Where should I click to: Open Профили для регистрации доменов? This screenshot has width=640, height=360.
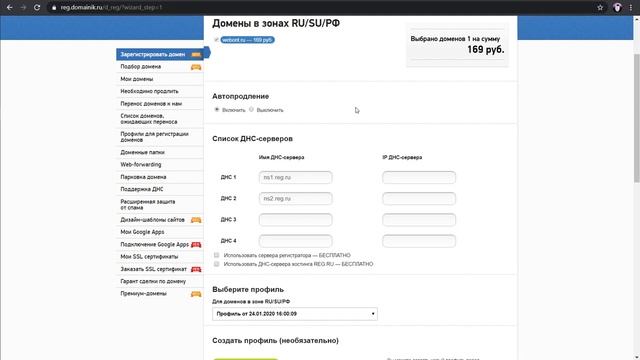click(x=154, y=137)
